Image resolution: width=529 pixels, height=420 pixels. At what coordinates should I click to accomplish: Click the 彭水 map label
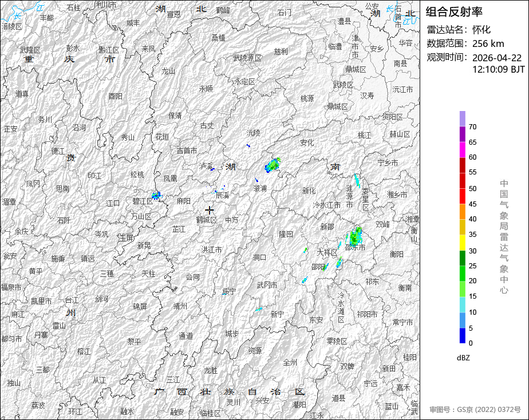pyautogui.click(x=73, y=48)
